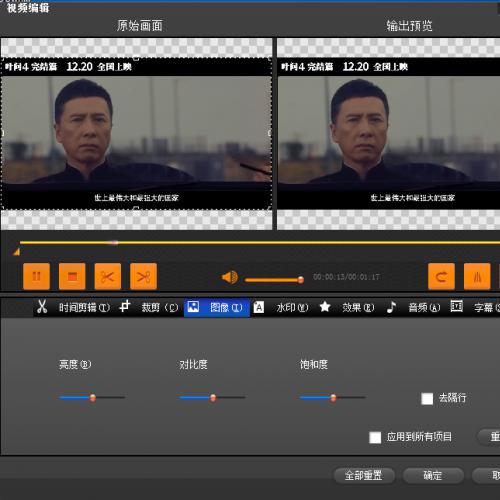Click the 视频编辑 window title
Screen dimensions: 500x500
(x=28, y=8)
